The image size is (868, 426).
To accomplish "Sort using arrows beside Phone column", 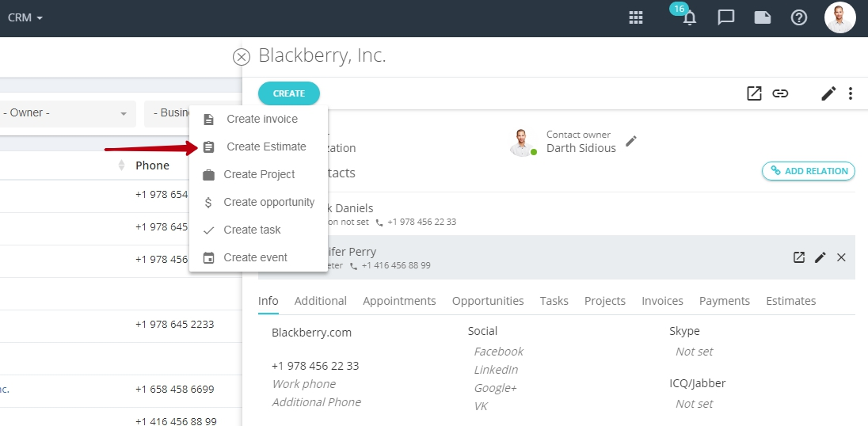I will coord(122,165).
